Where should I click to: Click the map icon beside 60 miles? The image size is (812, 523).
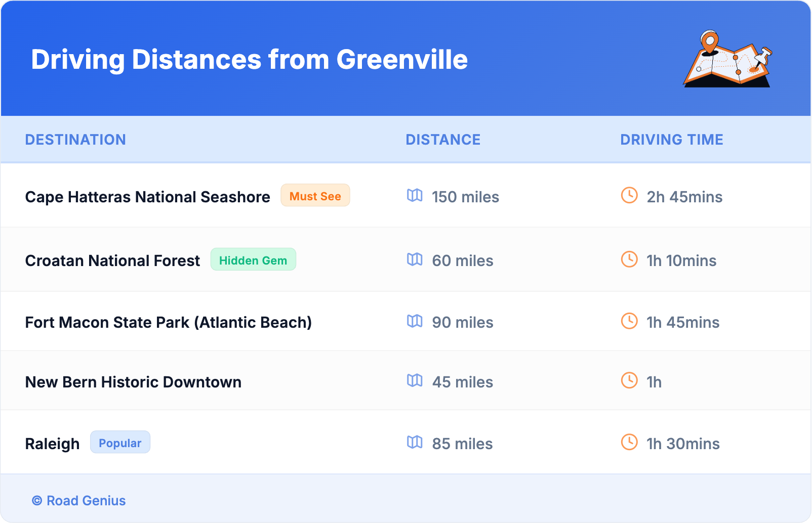coord(415,259)
